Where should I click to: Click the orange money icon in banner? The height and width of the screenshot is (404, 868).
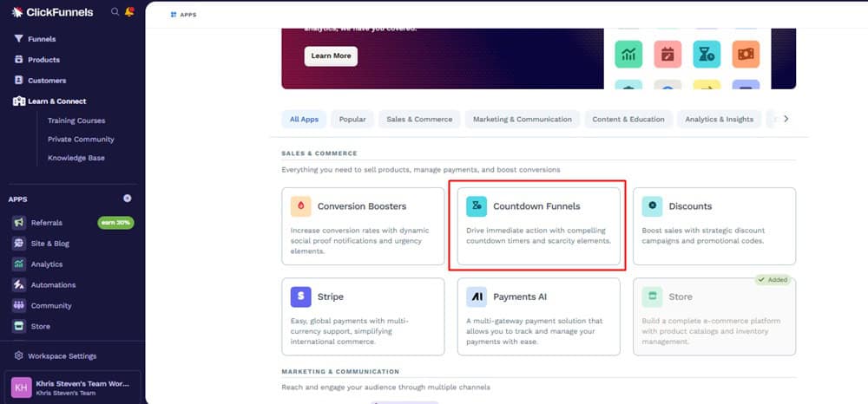[746, 54]
